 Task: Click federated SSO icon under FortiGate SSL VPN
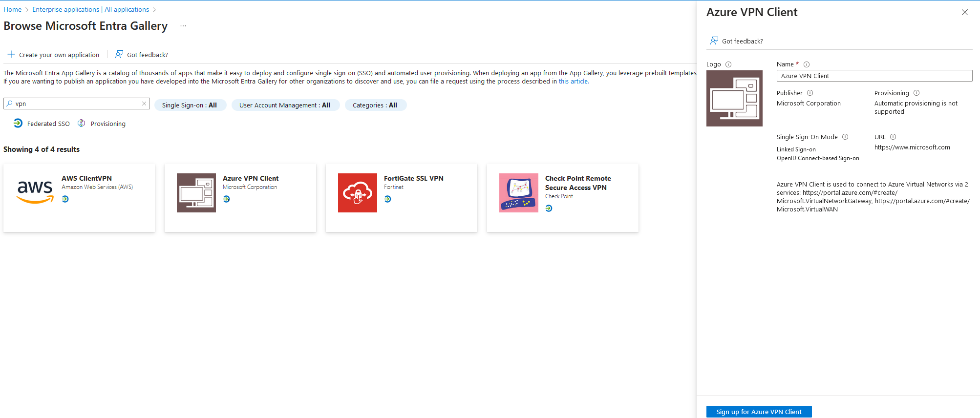tap(388, 199)
